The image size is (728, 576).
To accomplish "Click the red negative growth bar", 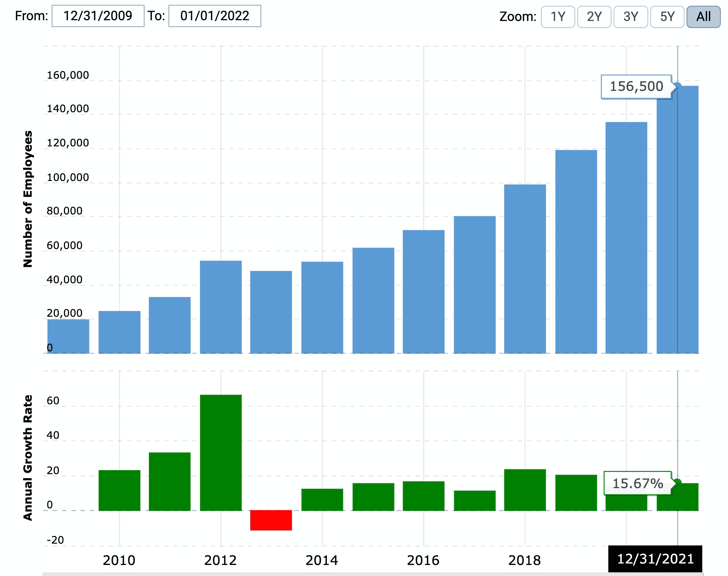I will point(271,520).
